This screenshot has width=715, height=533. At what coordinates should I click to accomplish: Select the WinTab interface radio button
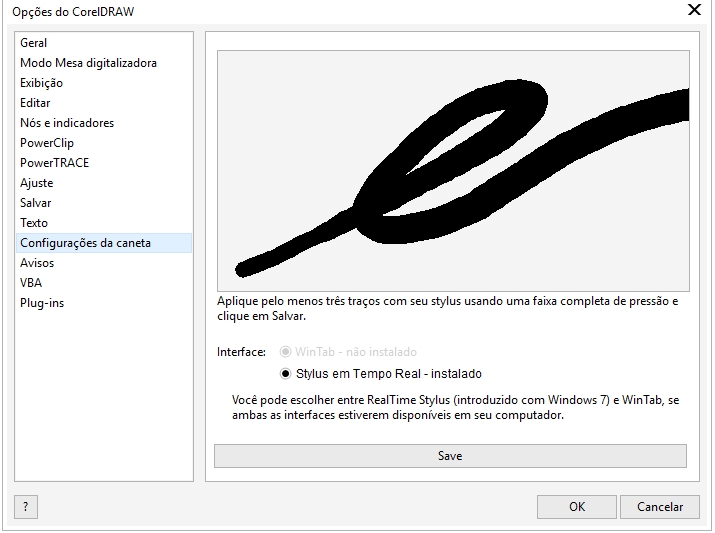coord(286,352)
